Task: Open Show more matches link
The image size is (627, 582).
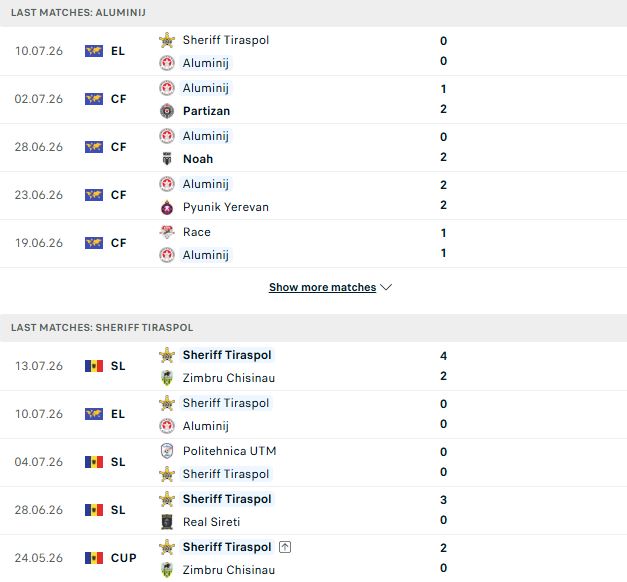Action: (x=322, y=287)
